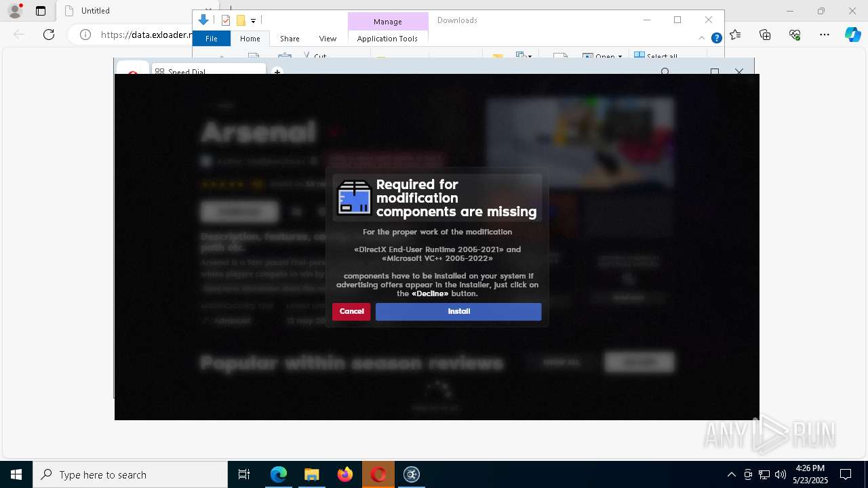Click Explorer quick access down-arrow icon
Viewport: 868px width, 488px height.
(203, 20)
